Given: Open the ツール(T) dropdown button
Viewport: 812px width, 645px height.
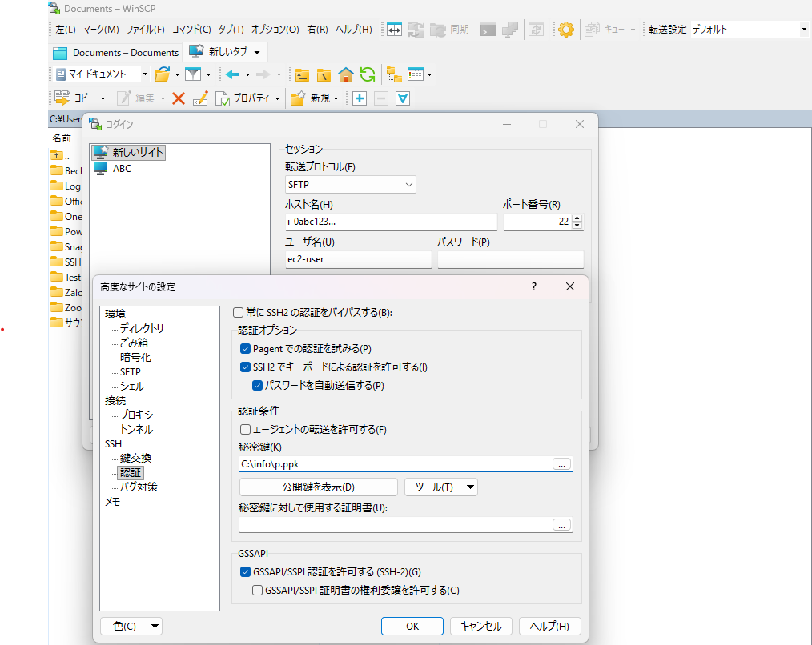Looking at the screenshot, I should tap(440, 487).
